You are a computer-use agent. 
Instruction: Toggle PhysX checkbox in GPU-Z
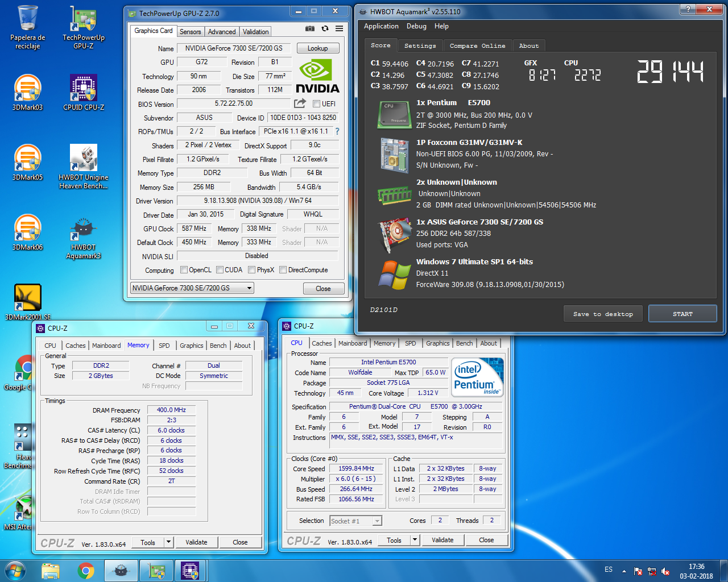(251, 270)
